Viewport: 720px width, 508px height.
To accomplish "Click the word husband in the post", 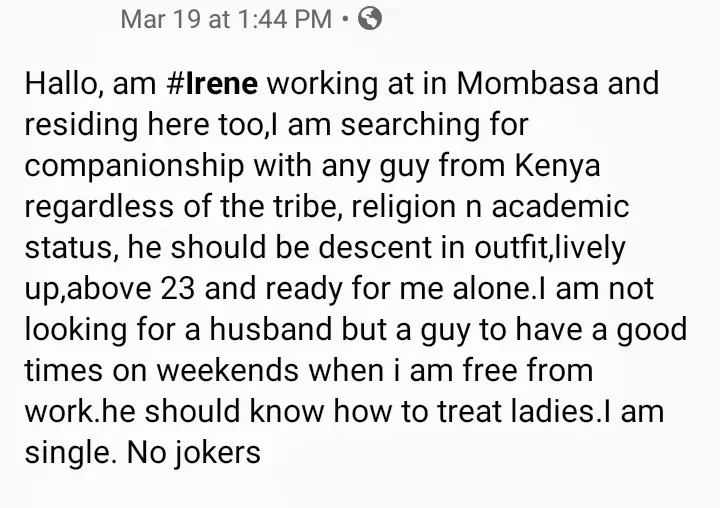I will click(x=270, y=329).
